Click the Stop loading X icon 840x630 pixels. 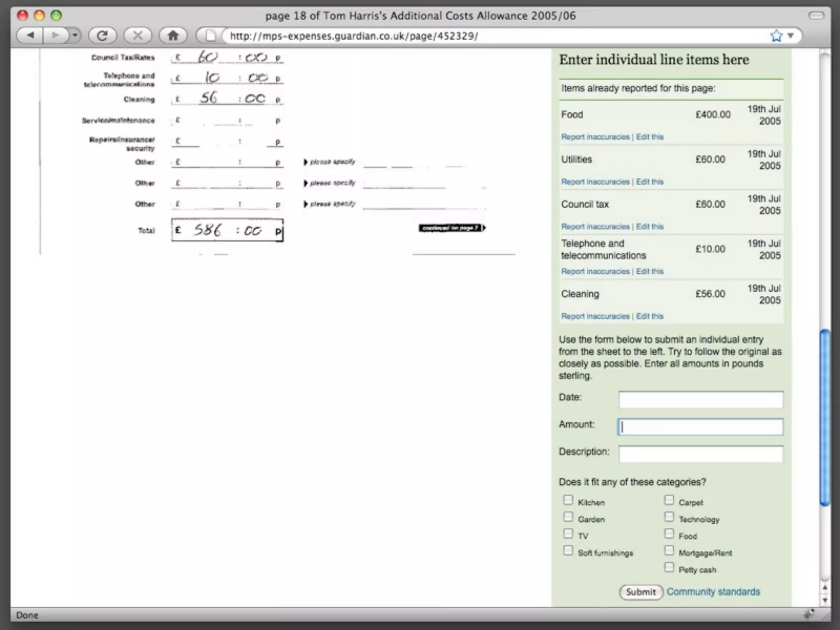click(x=138, y=36)
